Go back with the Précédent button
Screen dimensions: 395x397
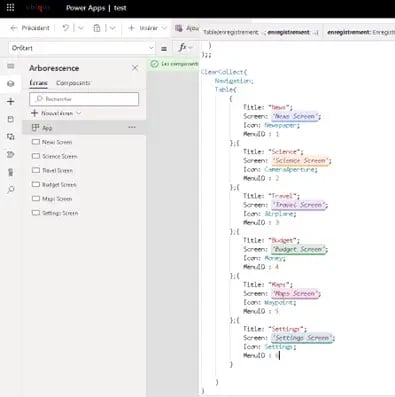(x=30, y=28)
